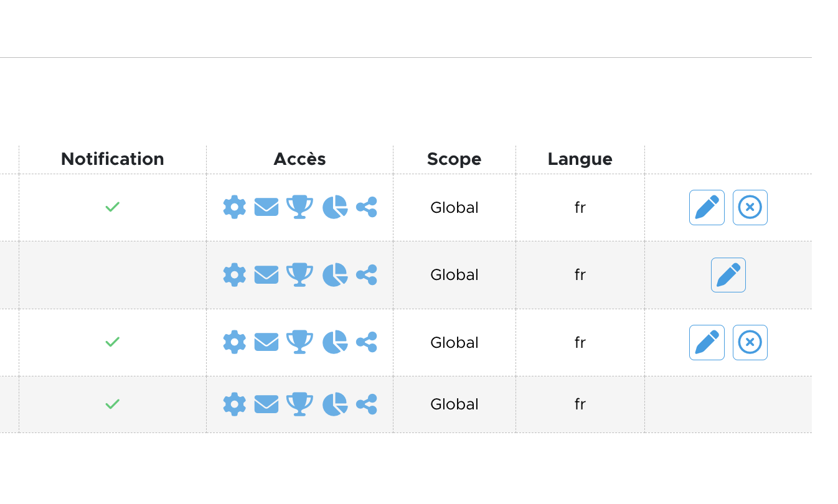Click the delete X button in the third row
The height and width of the screenshot is (504, 838).
pos(750,342)
